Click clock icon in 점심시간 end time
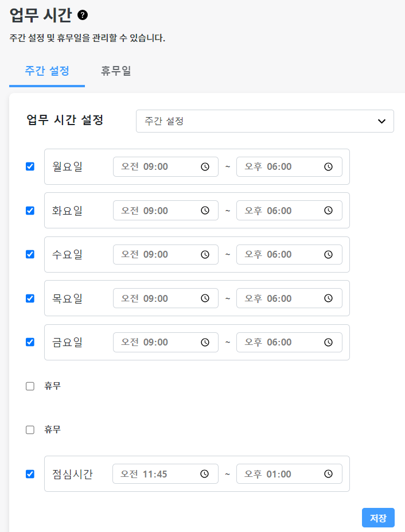 (x=328, y=474)
